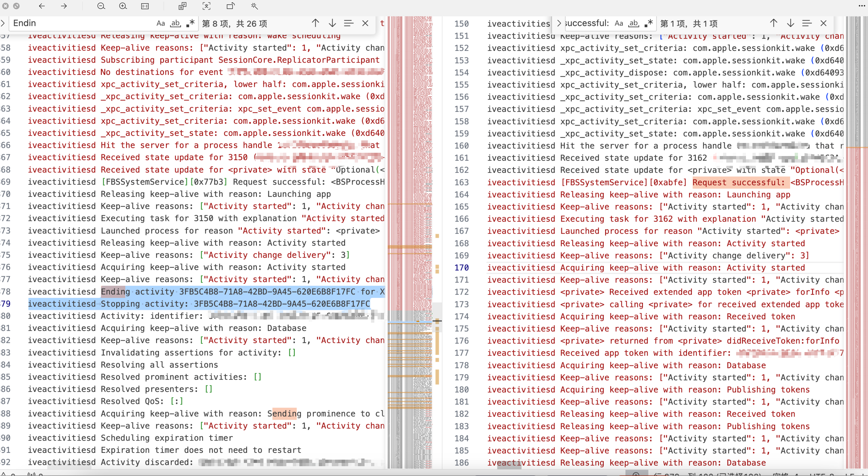This screenshot has width=868, height=476.
Task: Click the text recognition scan icon
Action: point(206,6)
